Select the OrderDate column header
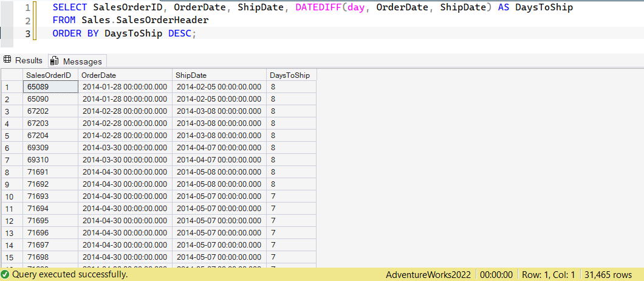 tap(125, 75)
